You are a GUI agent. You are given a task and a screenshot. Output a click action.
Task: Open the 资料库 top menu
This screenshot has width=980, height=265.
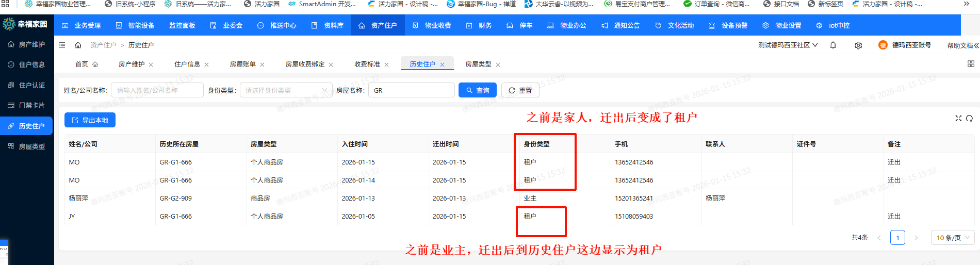pos(328,25)
